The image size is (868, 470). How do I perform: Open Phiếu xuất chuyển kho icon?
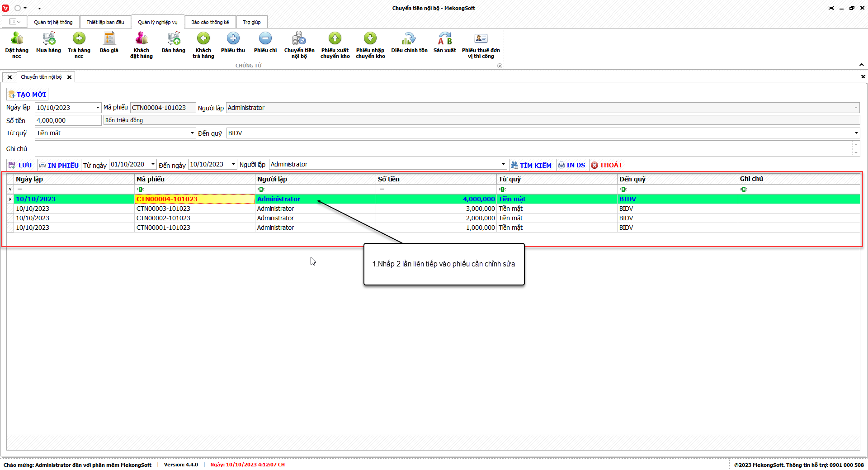[335, 45]
